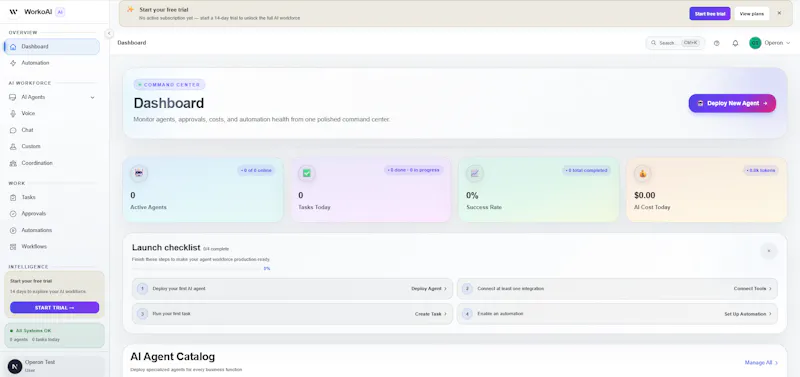Dismiss the free trial banner
Viewport: 800px width, 377px height.
(779, 13)
